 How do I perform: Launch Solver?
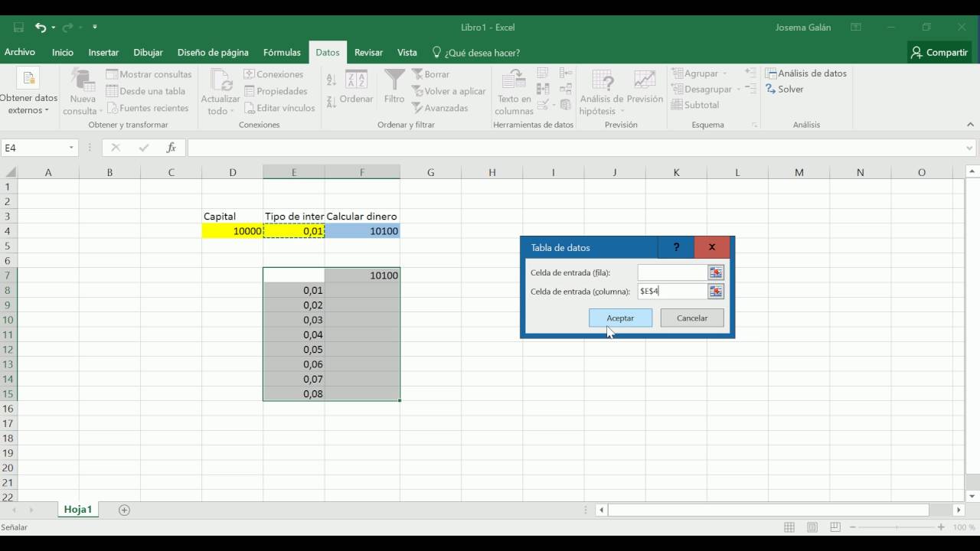785,90
